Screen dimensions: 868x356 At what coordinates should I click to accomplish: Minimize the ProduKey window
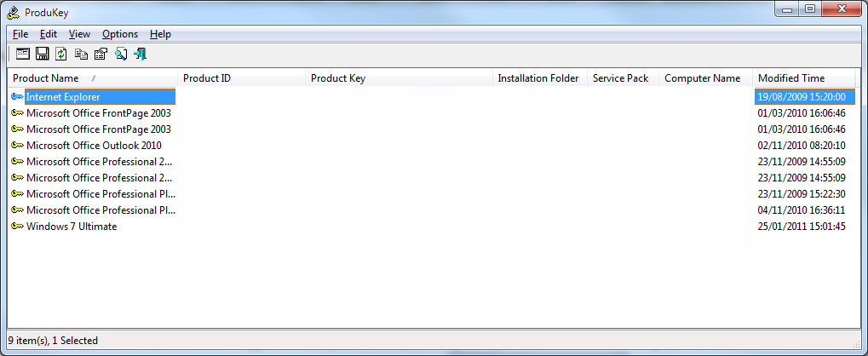[786, 9]
